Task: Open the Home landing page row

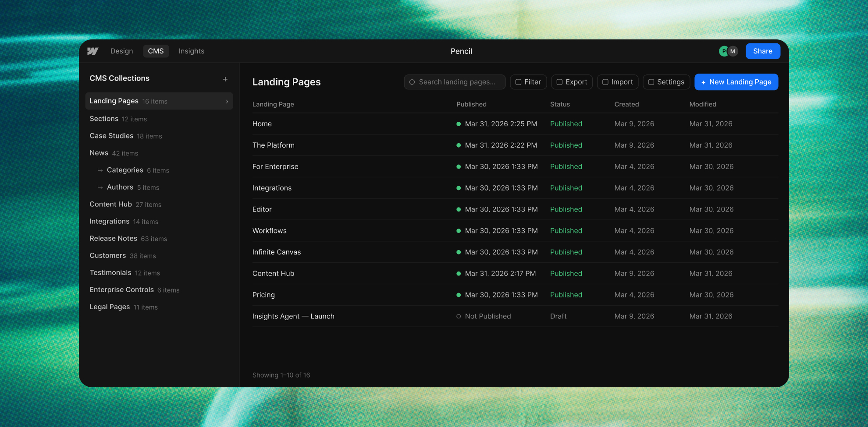Action: click(515, 124)
